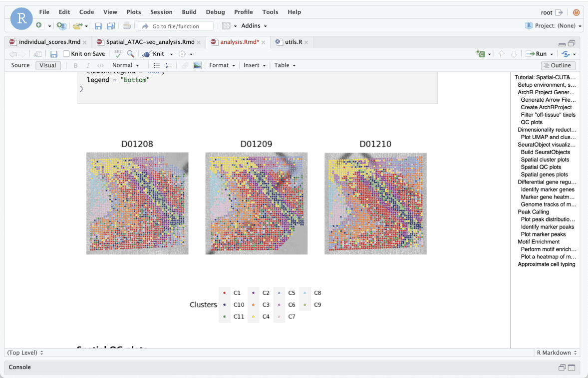Click the Find/Replace magnifier icon
This screenshot has width=588, height=378.
[130, 54]
